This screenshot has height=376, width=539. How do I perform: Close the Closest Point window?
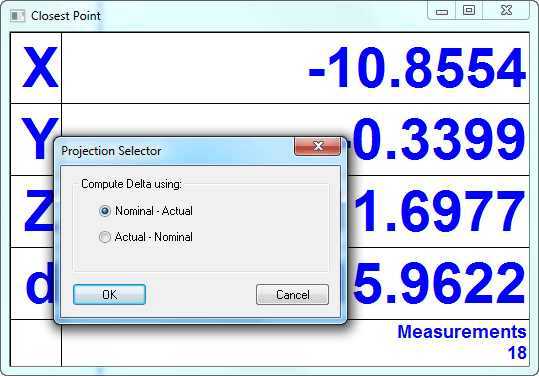(x=506, y=11)
